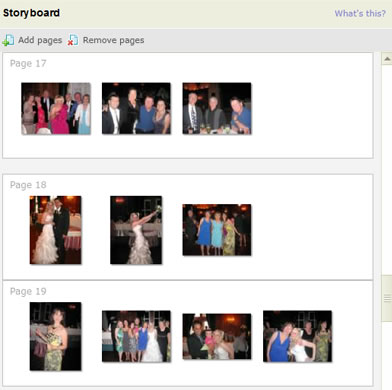Select Page 18 bride tossing bouquet photo
Screen dimensions: 392x390
click(136, 230)
